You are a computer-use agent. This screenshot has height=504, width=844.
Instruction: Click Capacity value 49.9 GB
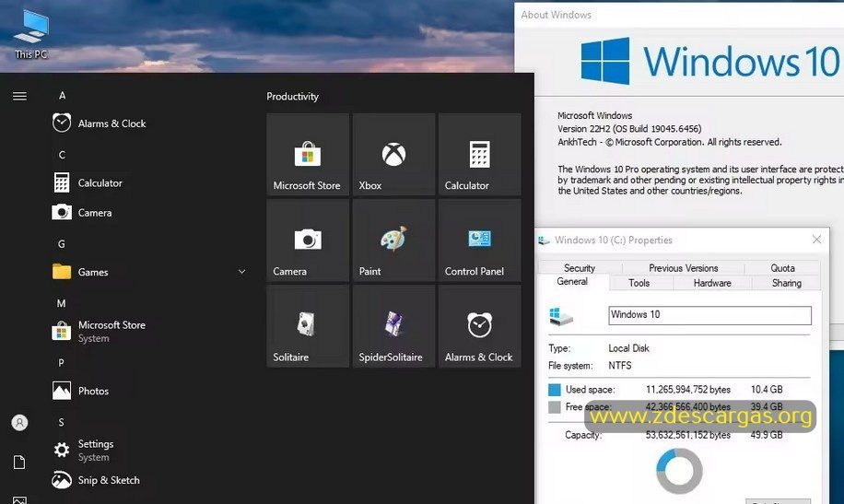click(x=767, y=435)
